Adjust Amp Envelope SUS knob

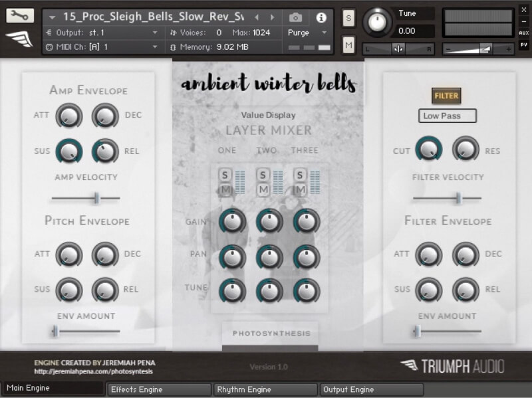[69, 151]
